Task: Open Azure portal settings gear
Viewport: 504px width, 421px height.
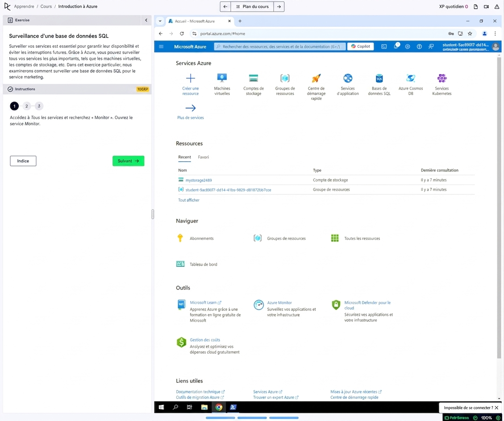Action: coord(408,46)
